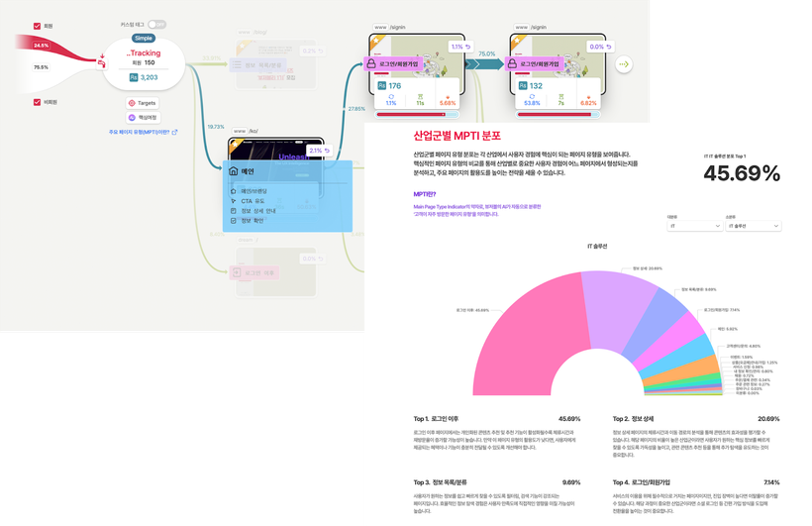
Task: Click the lock icon on second 로그인/회원가입 node
Action: point(512,63)
